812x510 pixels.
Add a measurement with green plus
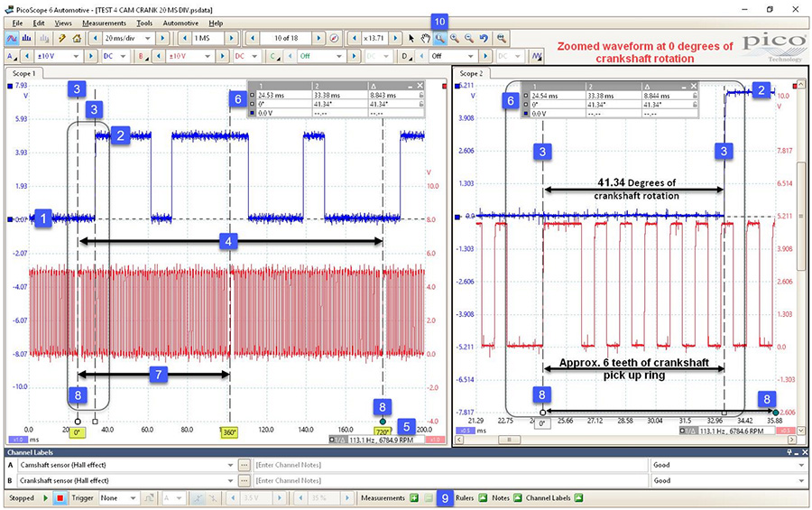pyautogui.click(x=414, y=498)
